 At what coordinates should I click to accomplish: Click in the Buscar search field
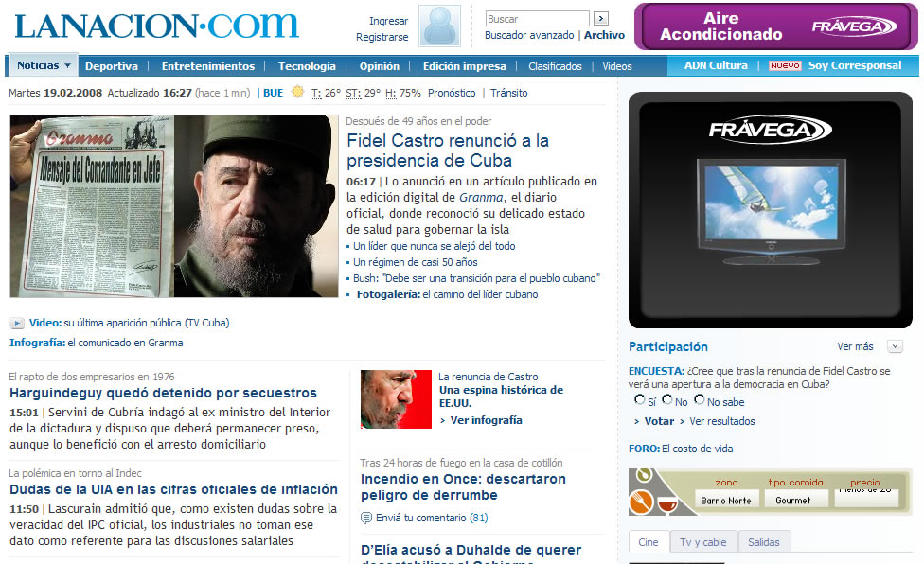coord(538,19)
